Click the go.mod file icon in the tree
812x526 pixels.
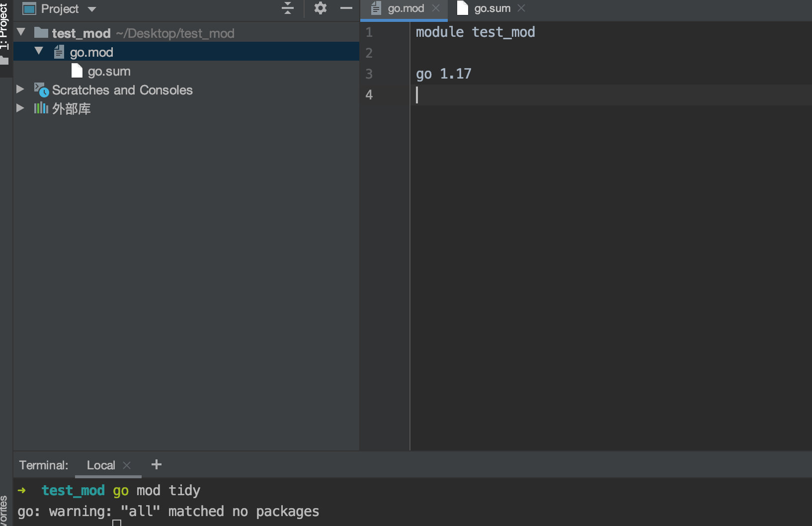(59, 51)
